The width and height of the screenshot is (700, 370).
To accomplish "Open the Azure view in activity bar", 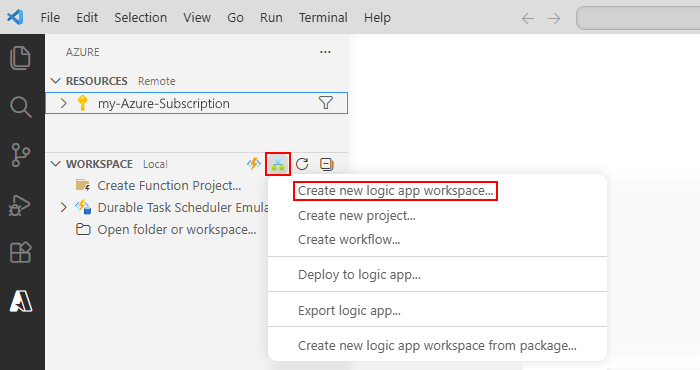I will point(21,301).
